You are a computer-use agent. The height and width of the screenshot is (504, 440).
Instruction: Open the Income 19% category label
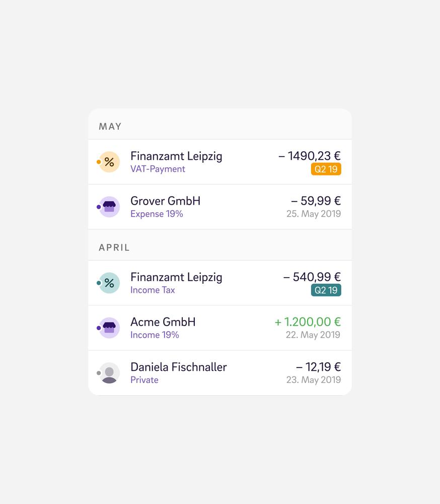(155, 335)
